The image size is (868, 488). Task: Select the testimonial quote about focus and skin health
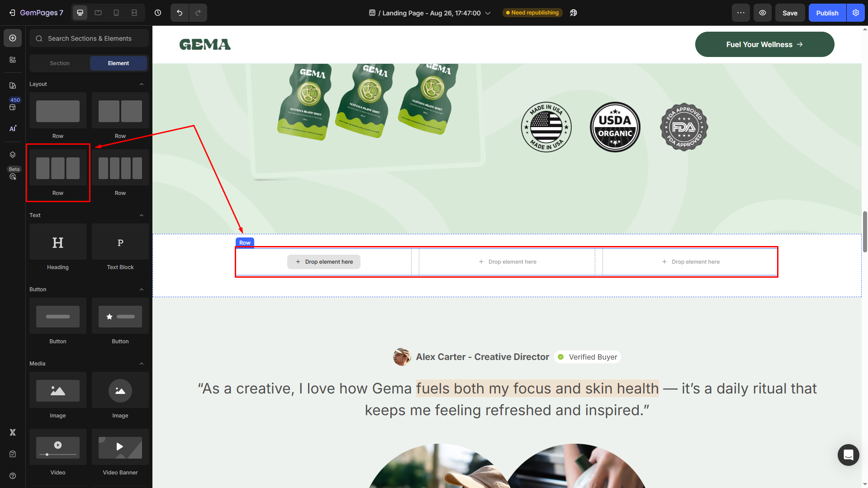[x=507, y=399]
